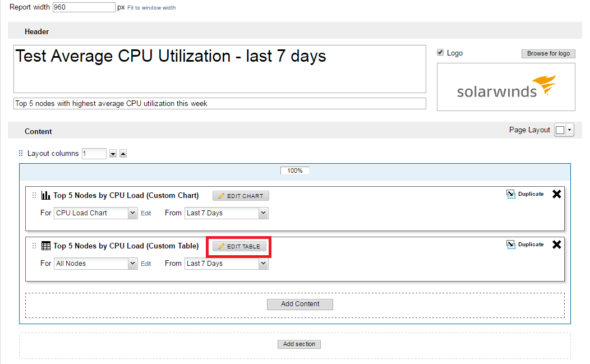This screenshot has height=364, width=590.
Task: Click the Report width input field
Action: click(84, 7)
